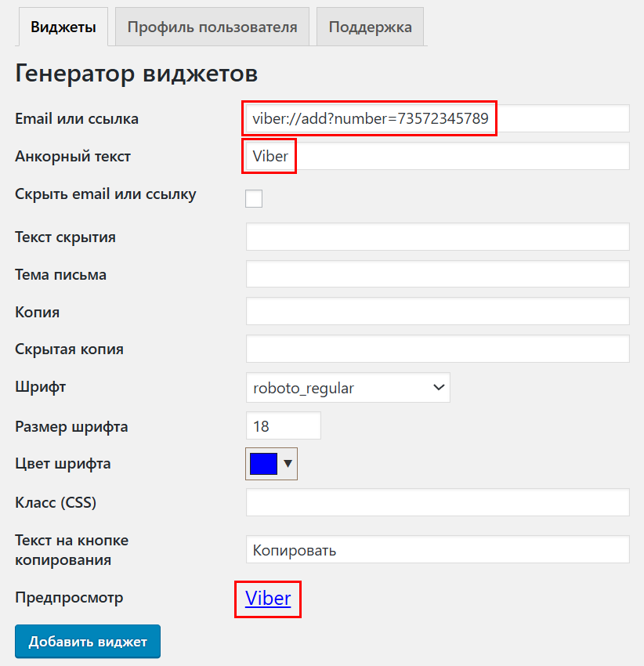The image size is (644, 666).
Task: Click the Viber preview link
Action: tap(267, 598)
